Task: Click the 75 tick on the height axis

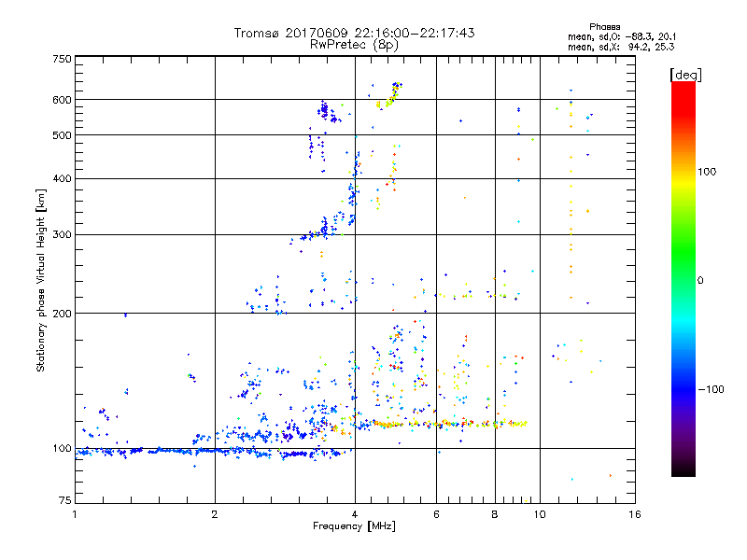Action: pyautogui.click(x=63, y=501)
